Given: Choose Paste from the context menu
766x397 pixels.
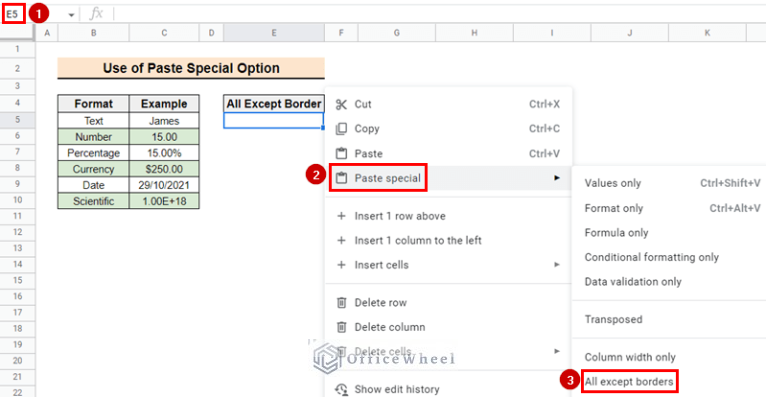Looking at the screenshot, I should coord(448,153).
